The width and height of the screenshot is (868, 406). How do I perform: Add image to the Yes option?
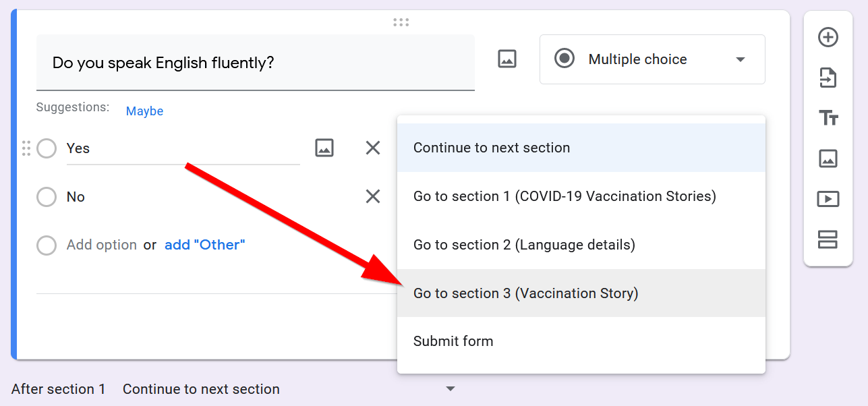click(324, 148)
